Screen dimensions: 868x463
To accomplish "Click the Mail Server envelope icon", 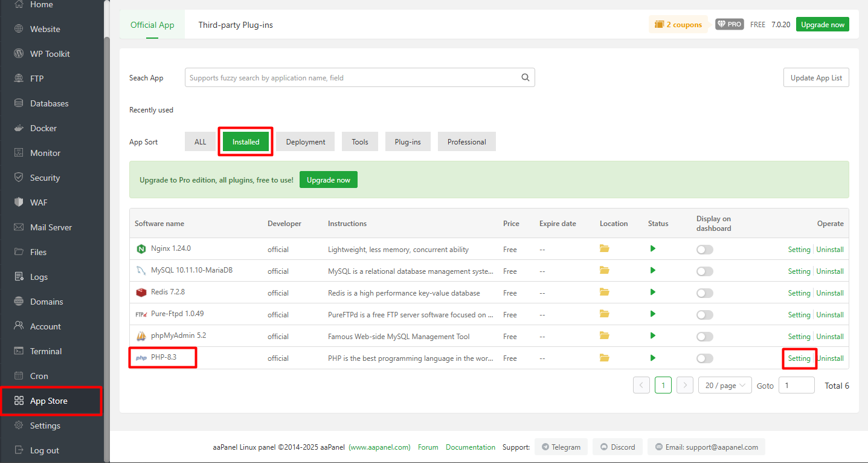I will tap(19, 227).
